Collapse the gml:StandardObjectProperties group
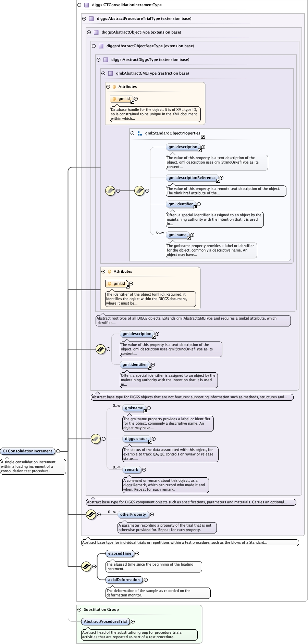Viewport: 308px width, 644px height. pos(133,133)
